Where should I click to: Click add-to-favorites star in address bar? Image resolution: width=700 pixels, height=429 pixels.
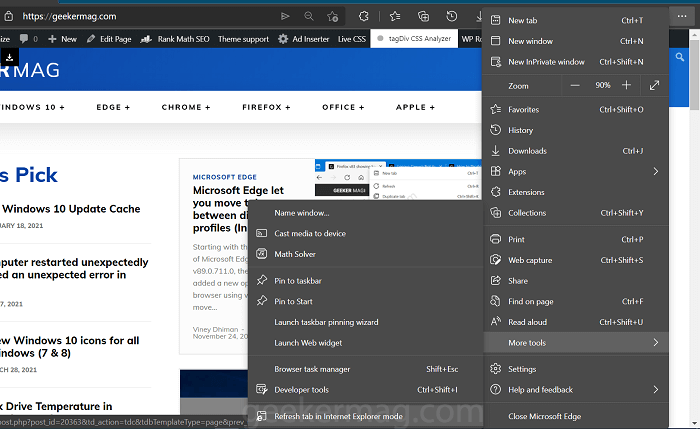coord(333,17)
